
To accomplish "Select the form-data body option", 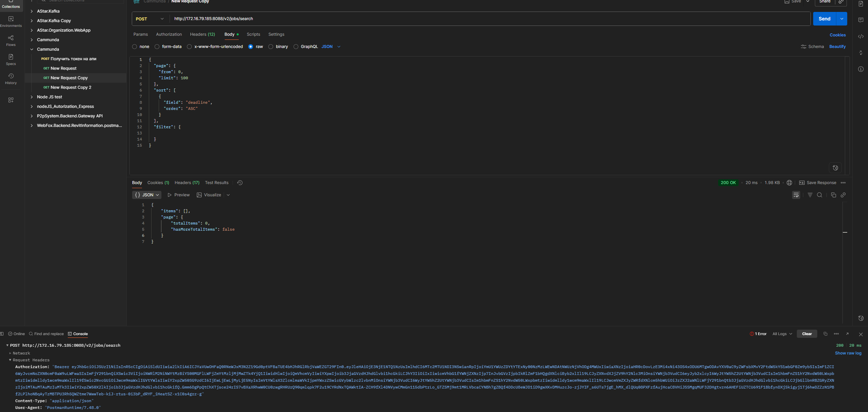I will click(x=157, y=47).
